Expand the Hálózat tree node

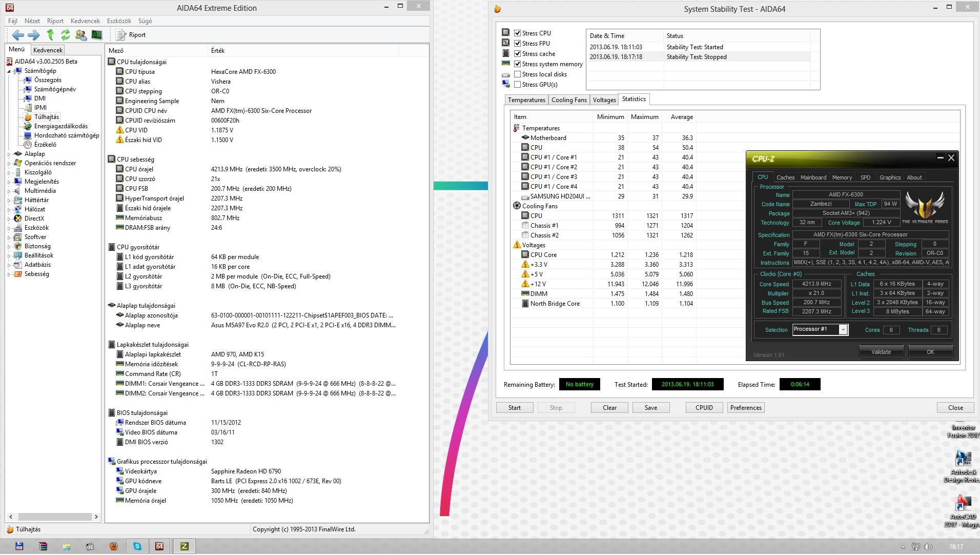pyautogui.click(x=9, y=209)
